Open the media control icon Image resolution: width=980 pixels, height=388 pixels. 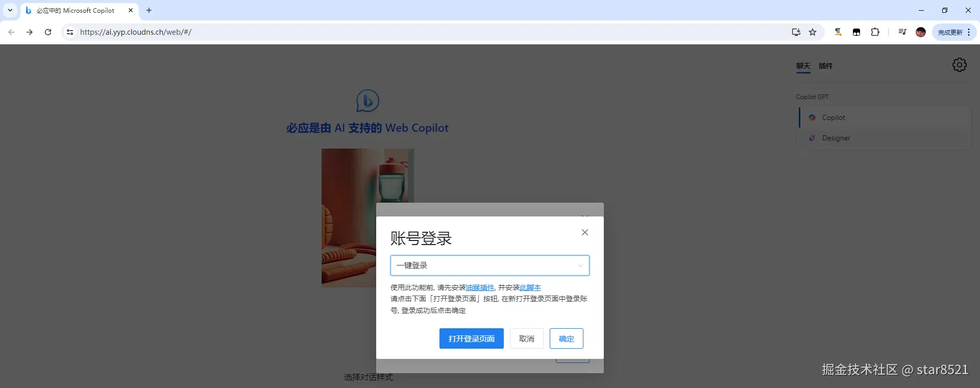902,32
